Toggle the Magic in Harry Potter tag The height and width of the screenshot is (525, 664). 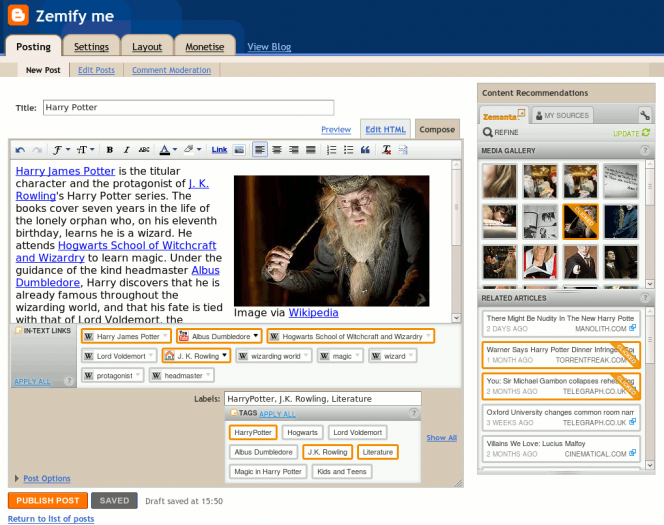coord(268,471)
